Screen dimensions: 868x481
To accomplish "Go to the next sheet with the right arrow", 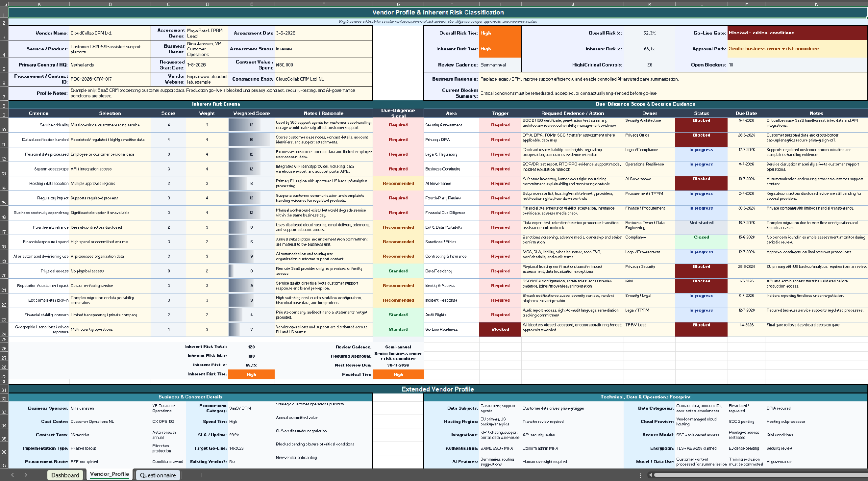I will tap(26, 475).
